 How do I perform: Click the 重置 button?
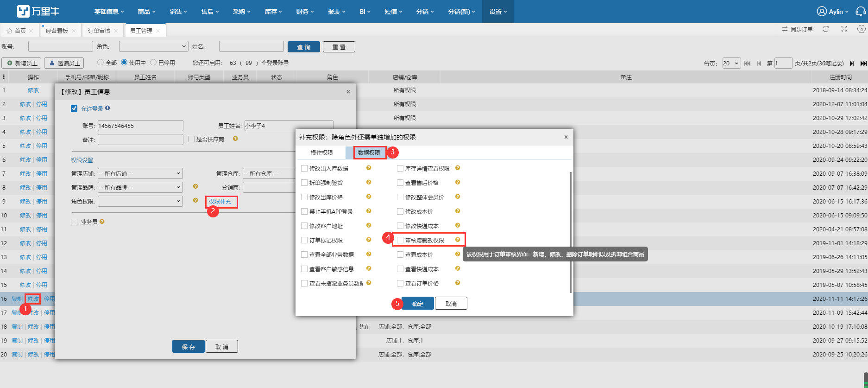[339, 47]
